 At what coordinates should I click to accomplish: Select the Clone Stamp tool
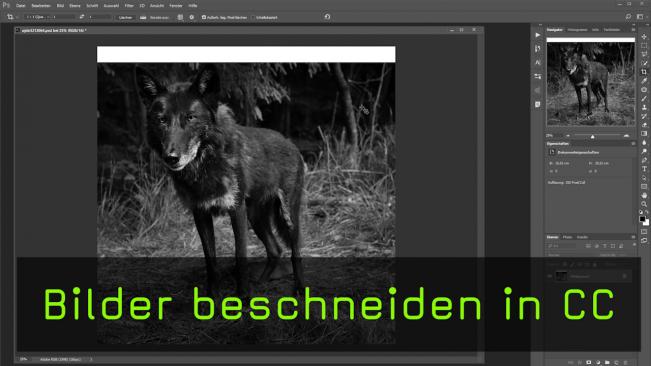(x=644, y=107)
